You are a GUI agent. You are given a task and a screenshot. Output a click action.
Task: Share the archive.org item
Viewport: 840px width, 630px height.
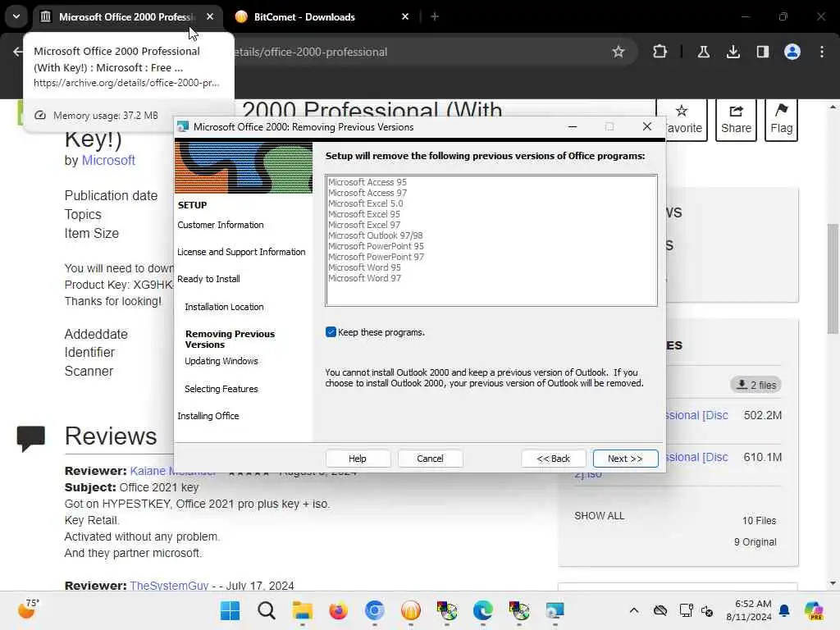pyautogui.click(x=736, y=120)
